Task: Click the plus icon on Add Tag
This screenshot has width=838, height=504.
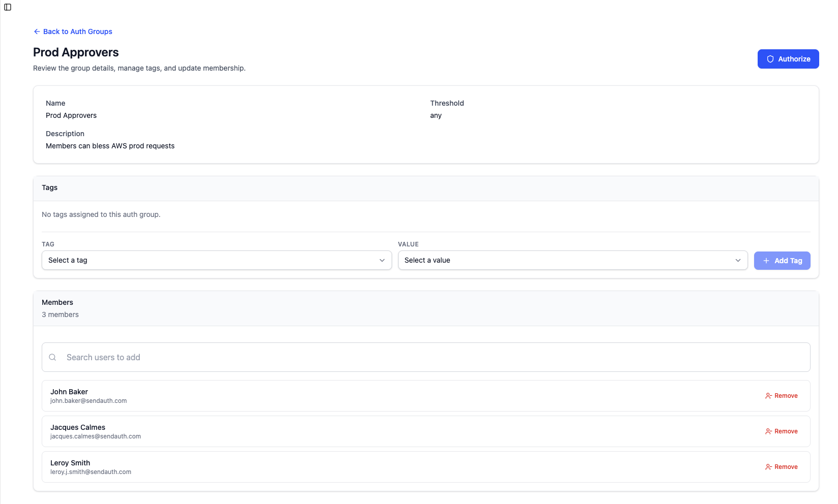Action: tap(766, 261)
